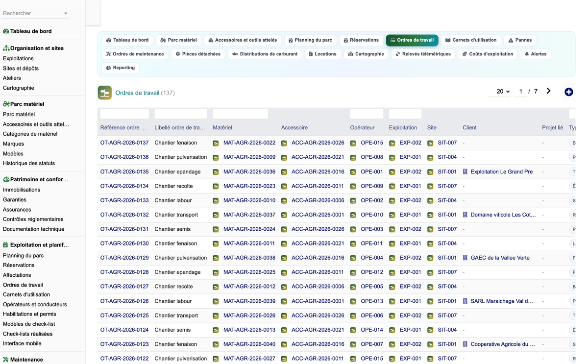
Task: Go to next page arrow
Action: [548, 91]
